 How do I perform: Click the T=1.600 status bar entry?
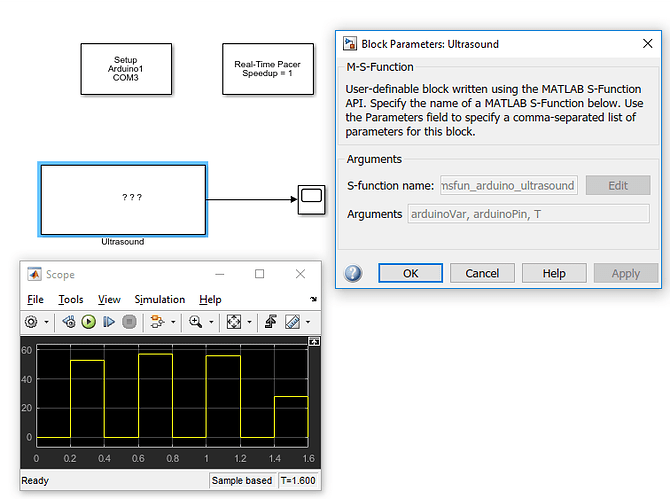[298, 481]
